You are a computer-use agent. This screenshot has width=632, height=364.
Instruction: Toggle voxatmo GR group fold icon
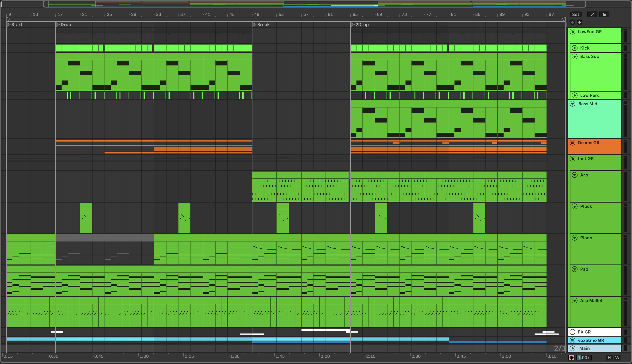572,340
